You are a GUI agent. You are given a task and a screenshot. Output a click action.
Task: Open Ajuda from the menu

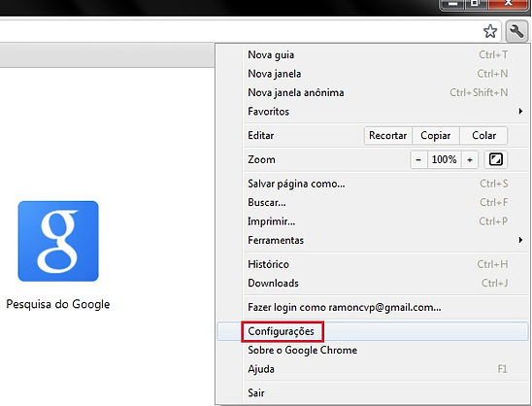point(373,369)
